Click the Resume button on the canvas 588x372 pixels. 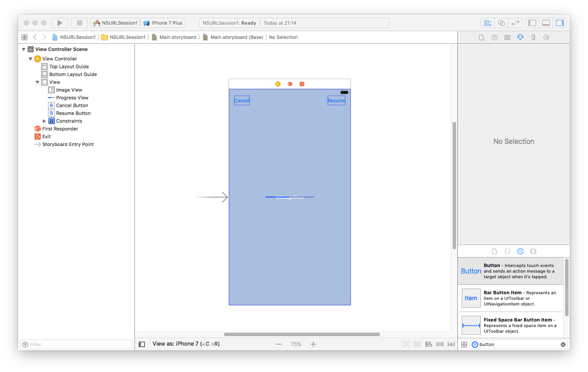pyautogui.click(x=336, y=100)
